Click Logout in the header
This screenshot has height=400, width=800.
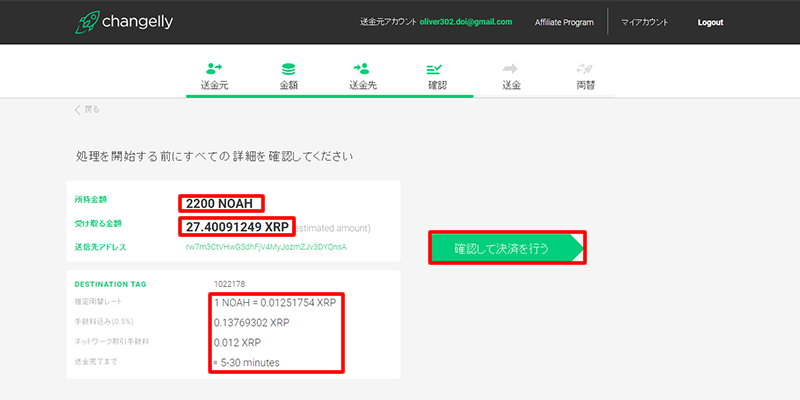pos(710,22)
